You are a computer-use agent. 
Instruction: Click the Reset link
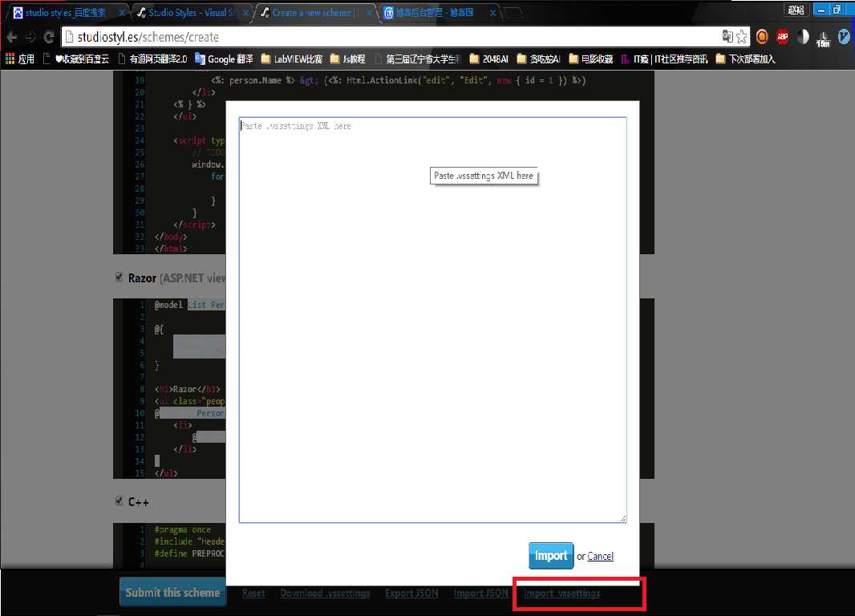tap(253, 593)
